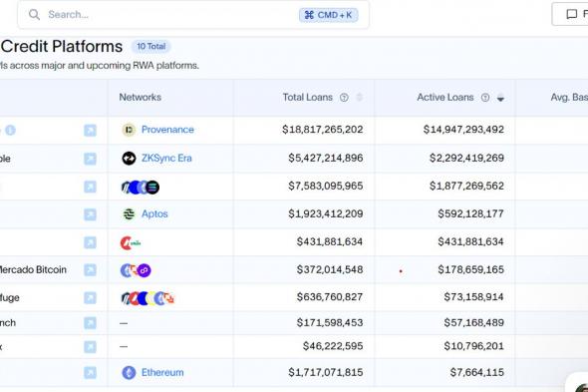The width and height of the screenshot is (588, 392).
Task: Select Total Loans value $1,923,412,209
Action: tap(326, 214)
